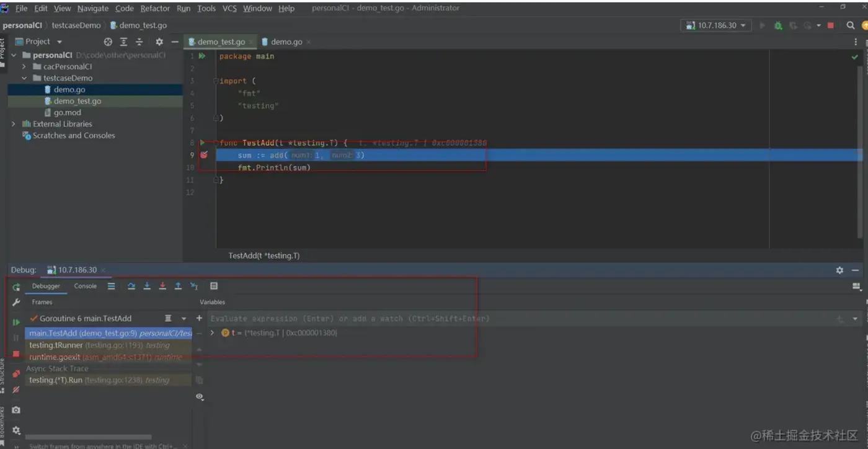Viewport: 868px width, 449px height.
Task: Resume program in debug sidebar
Action: pos(16,322)
